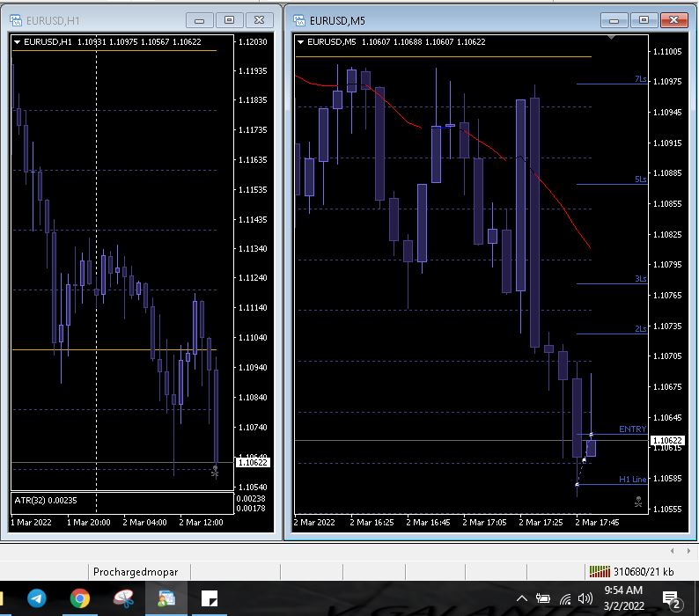
Task: Select the 2Ls line label
Action: click(x=640, y=328)
